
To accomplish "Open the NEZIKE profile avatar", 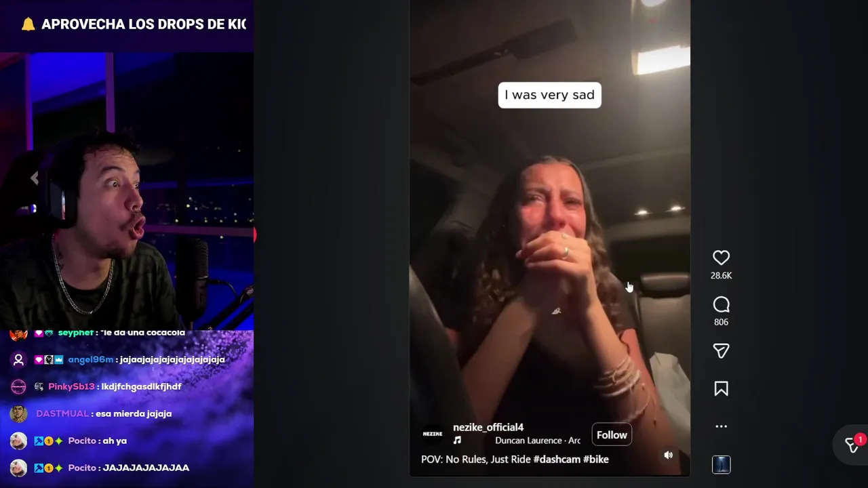I will pyautogui.click(x=433, y=434).
